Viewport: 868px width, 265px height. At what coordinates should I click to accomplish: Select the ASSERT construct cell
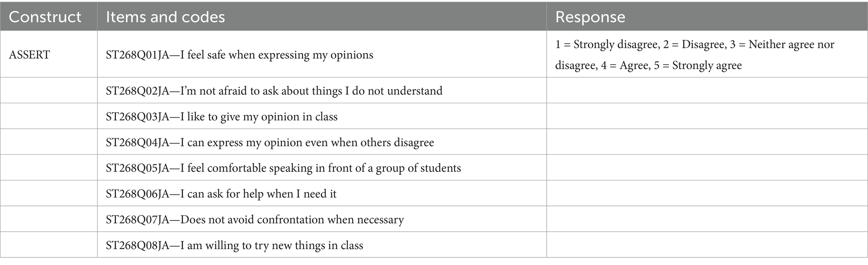[x=29, y=55]
